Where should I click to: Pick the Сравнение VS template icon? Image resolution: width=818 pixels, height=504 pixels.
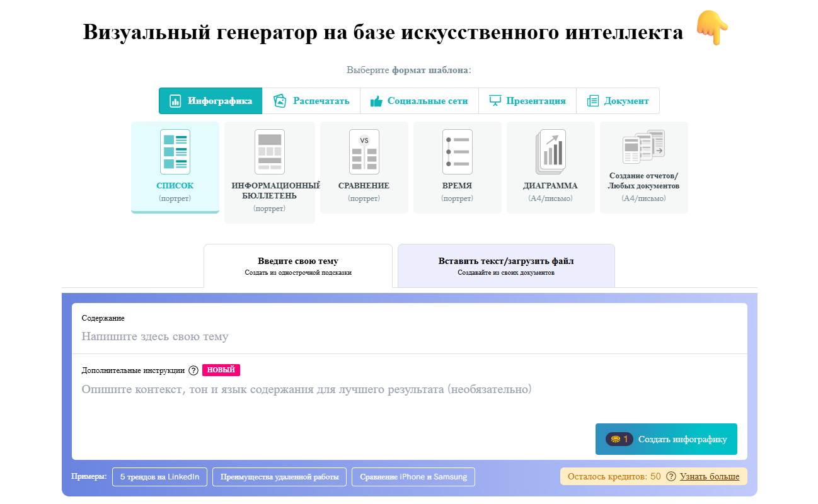tap(364, 152)
